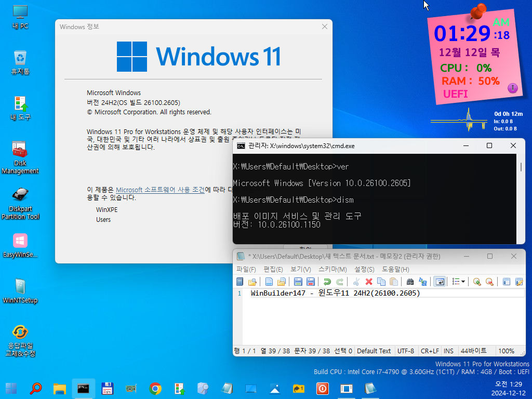Expand the list-view dropdown arrow in Notepad2 toolbar

(463, 282)
